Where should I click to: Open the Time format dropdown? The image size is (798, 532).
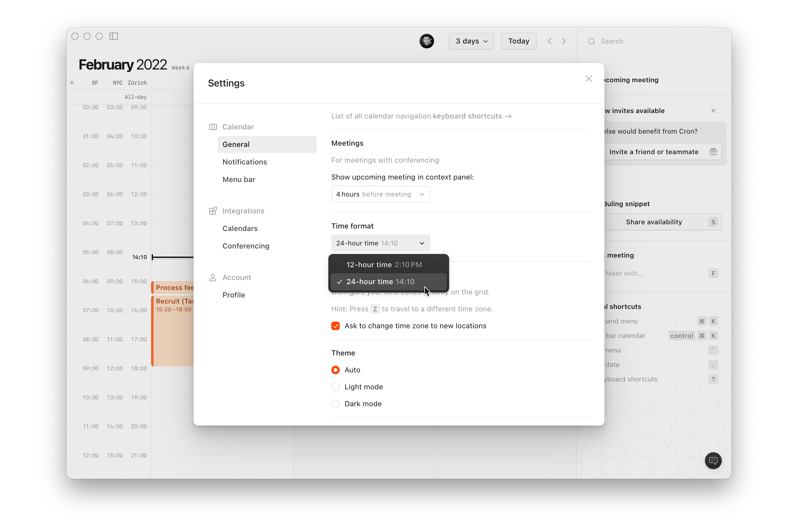point(381,243)
